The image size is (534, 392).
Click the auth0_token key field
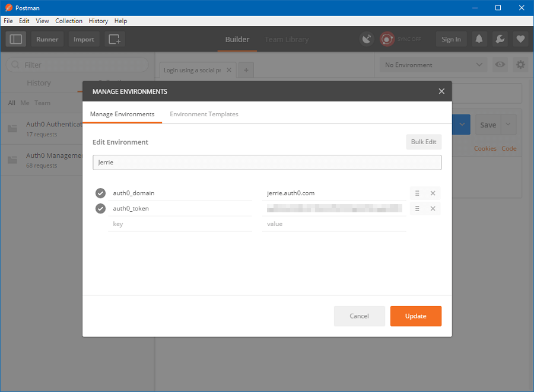pyautogui.click(x=180, y=209)
